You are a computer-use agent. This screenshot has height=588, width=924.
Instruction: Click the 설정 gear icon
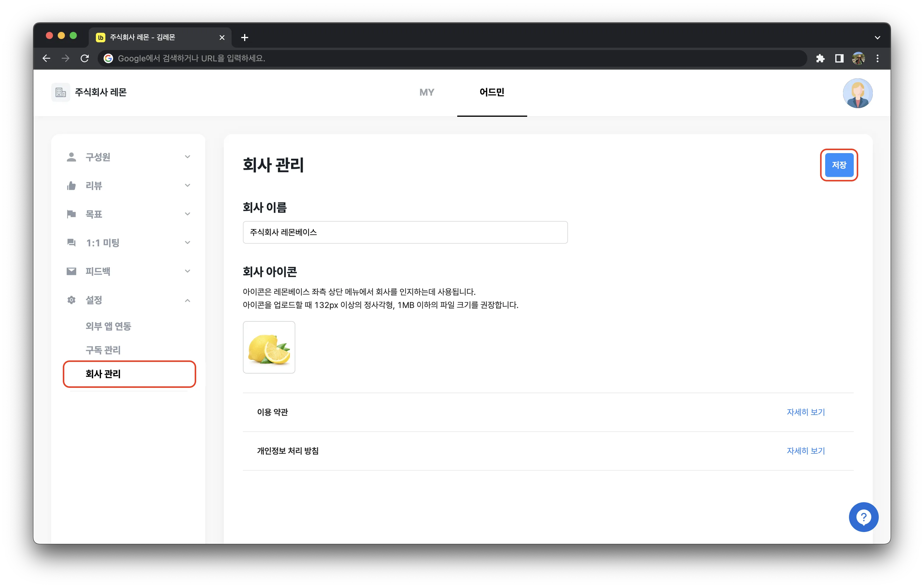pos(71,300)
